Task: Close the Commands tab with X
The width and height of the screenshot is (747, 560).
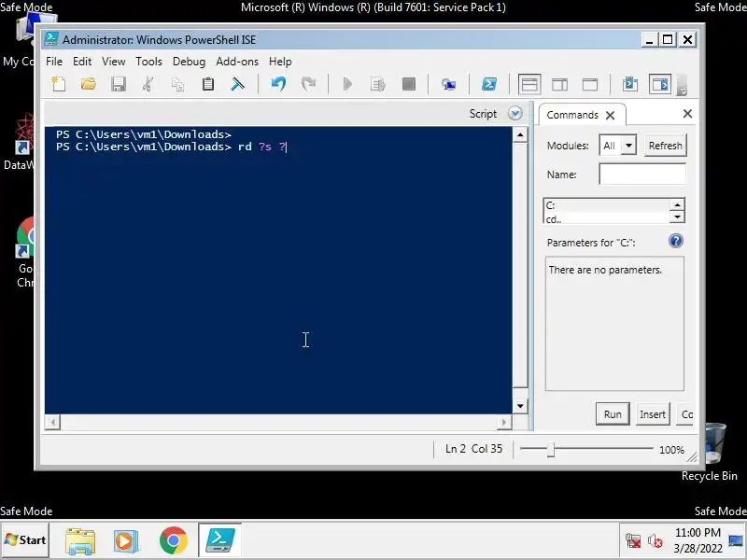Action: tap(611, 115)
